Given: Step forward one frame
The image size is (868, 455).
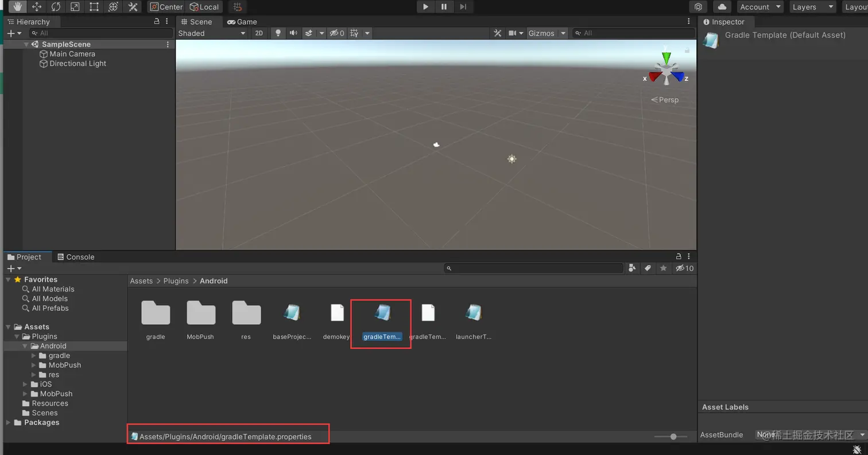Looking at the screenshot, I should (x=463, y=7).
